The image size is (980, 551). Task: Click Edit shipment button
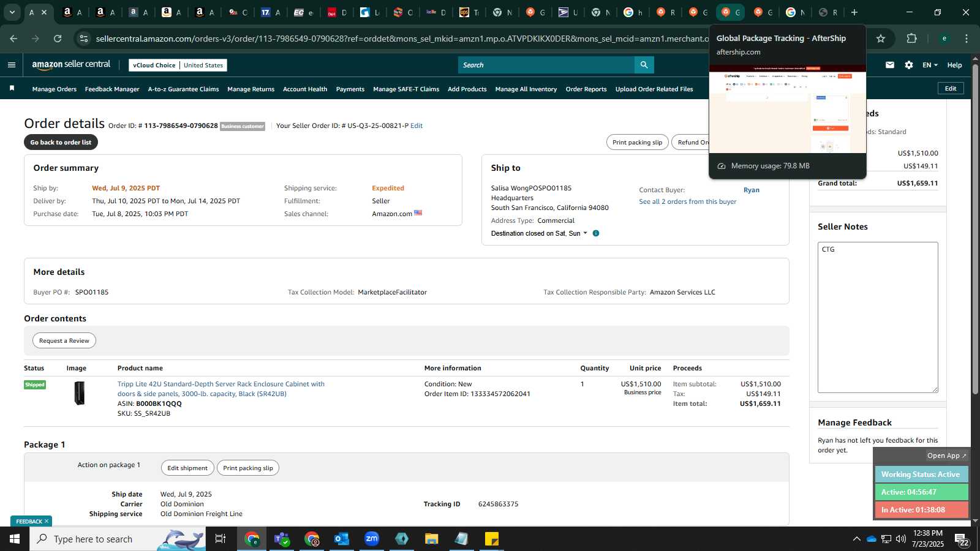187,468
